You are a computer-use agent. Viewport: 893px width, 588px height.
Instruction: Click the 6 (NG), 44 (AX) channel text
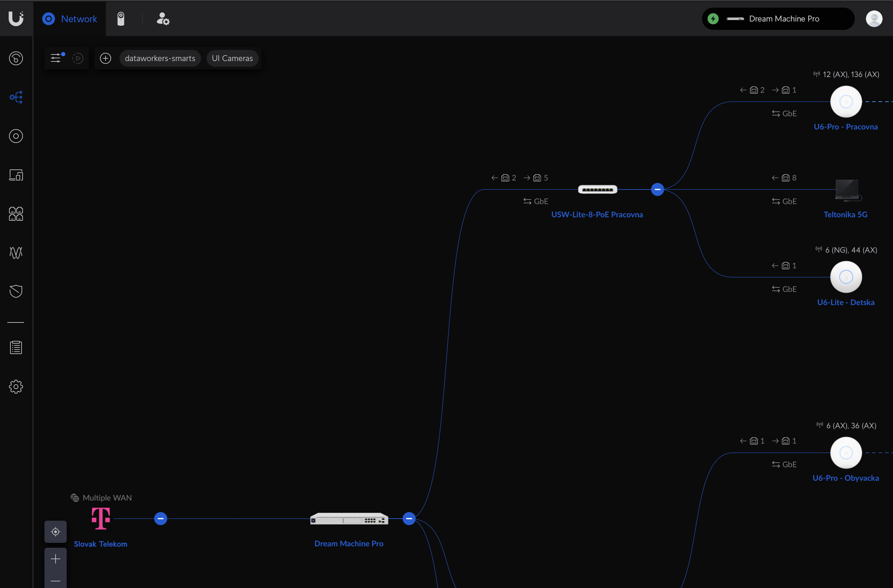(x=851, y=250)
